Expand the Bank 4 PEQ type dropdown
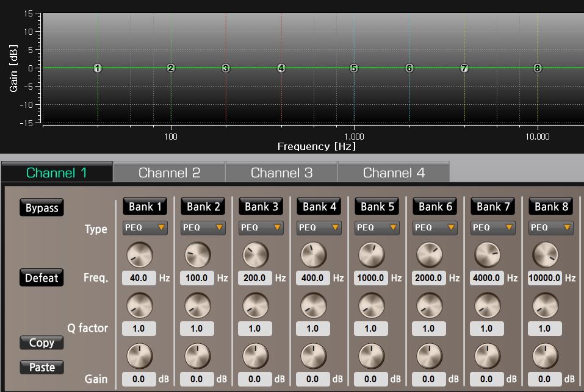This screenshot has width=584, height=392. coord(319,227)
